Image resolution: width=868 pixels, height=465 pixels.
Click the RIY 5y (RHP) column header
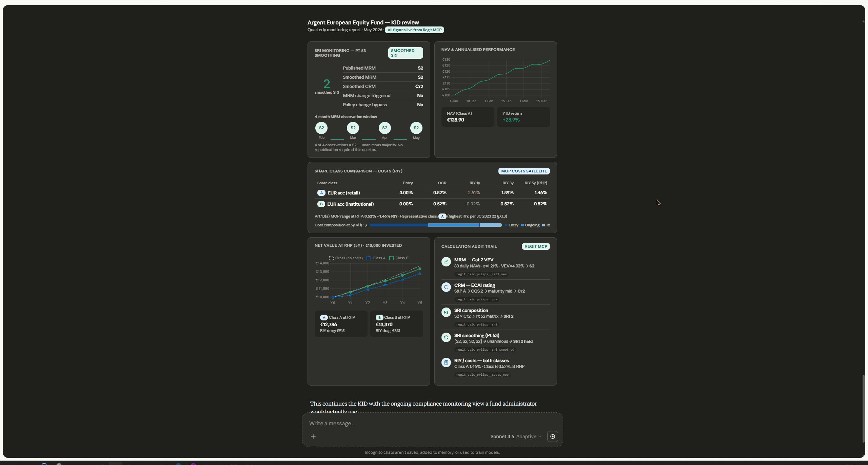536,183
